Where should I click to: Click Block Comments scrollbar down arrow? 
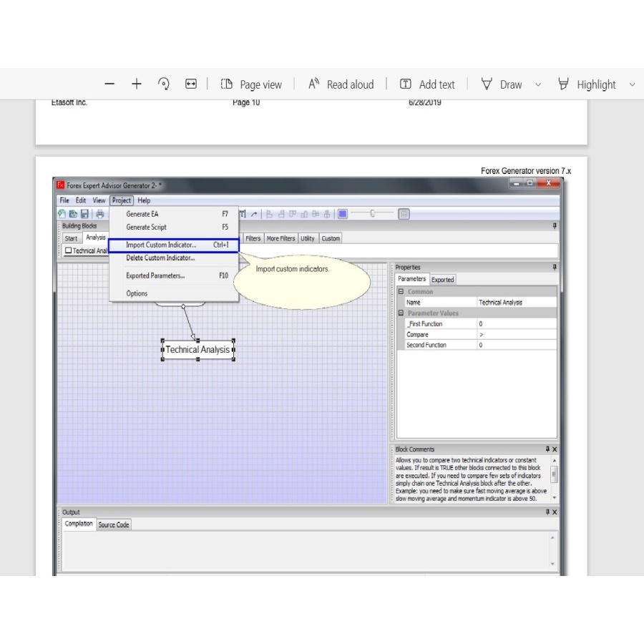(554, 498)
